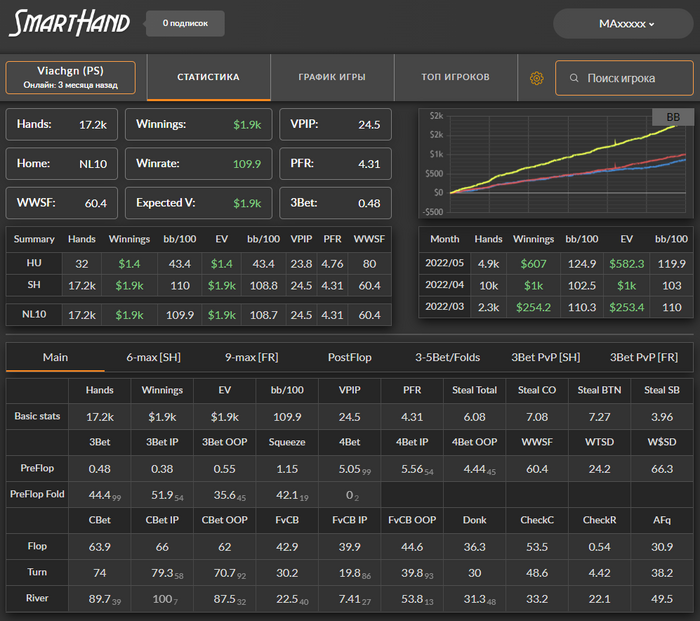Switch to the 6-max [SH] tab
Screen dimensions: 700x621
pyautogui.click(x=154, y=357)
